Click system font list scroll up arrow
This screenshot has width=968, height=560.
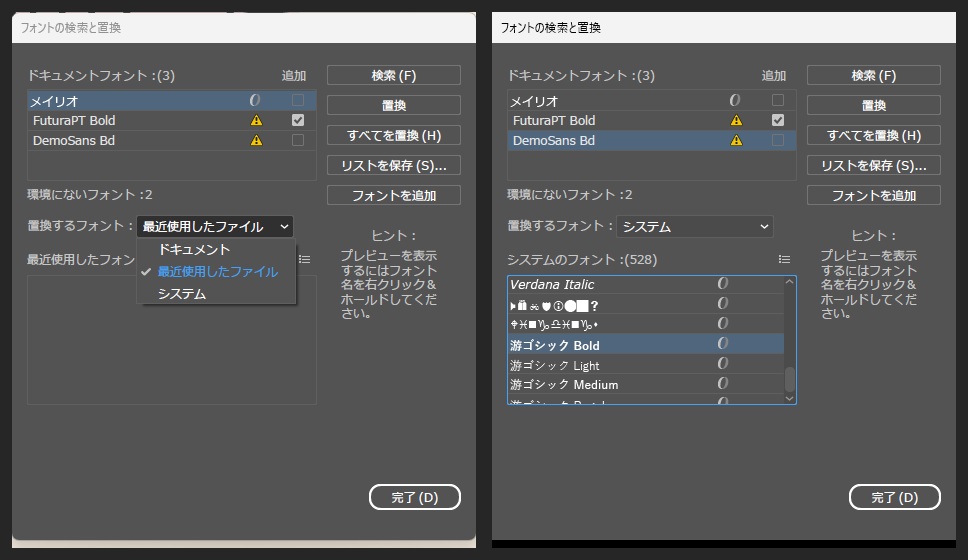coord(790,282)
